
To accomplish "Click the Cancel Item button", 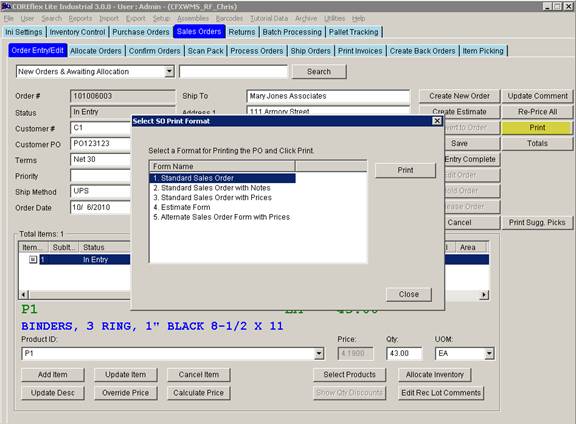I will pyautogui.click(x=199, y=374).
